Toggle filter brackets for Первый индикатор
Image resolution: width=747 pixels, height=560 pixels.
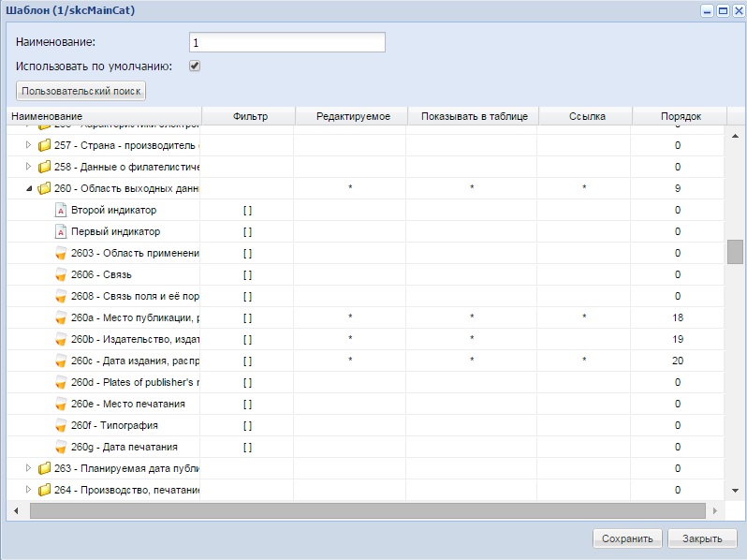[x=247, y=231]
